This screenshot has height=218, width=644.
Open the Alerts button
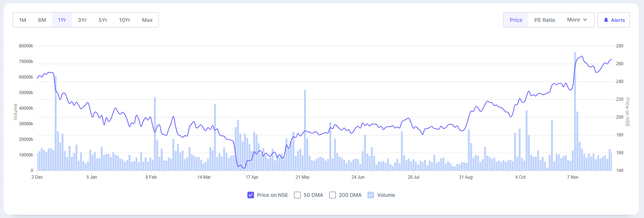tap(614, 20)
